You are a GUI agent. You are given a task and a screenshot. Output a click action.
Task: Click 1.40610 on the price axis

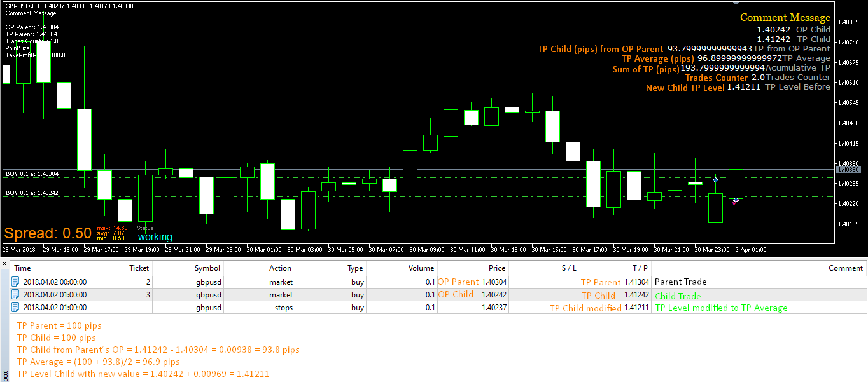click(x=850, y=83)
